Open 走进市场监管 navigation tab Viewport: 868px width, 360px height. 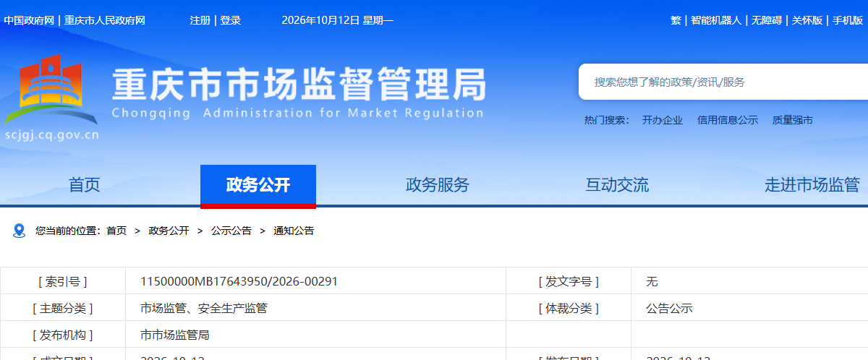click(812, 185)
